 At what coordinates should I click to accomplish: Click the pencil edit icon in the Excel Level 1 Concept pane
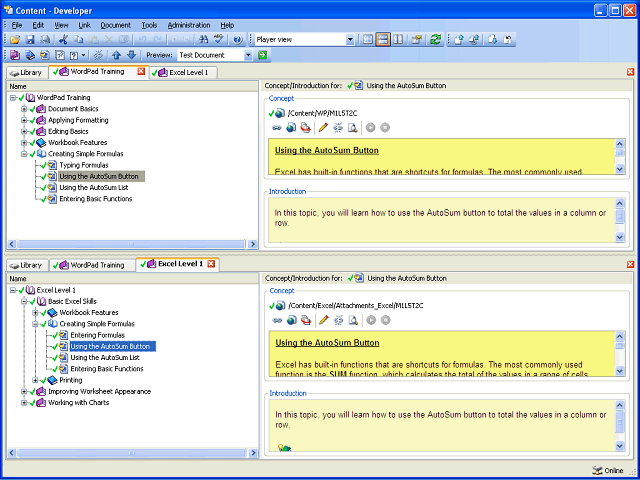pos(323,320)
